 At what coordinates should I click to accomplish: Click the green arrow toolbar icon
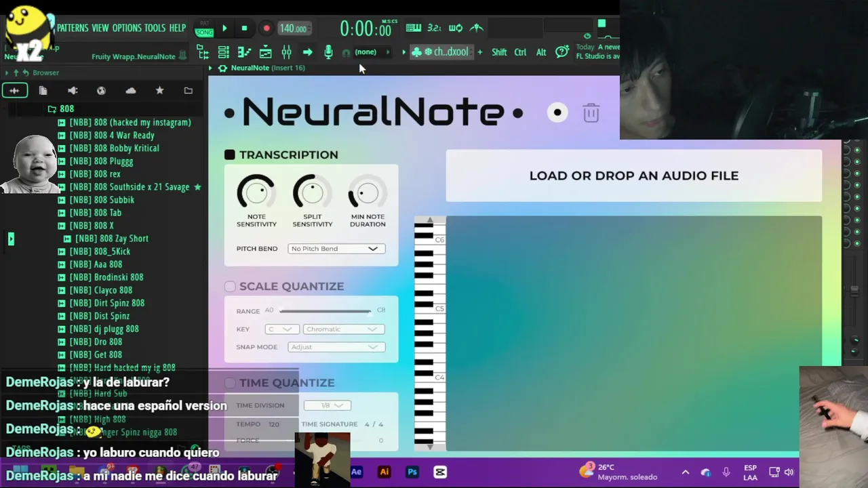tap(307, 52)
